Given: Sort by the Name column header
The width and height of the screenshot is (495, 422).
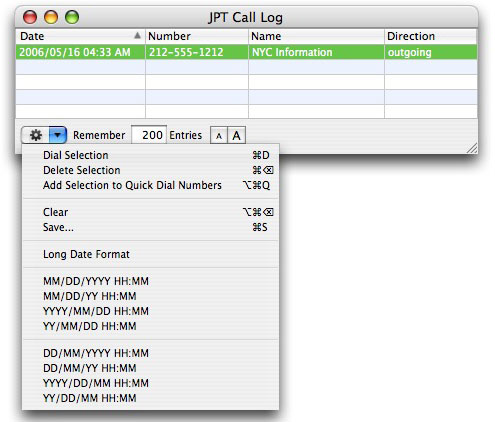Looking at the screenshot, I should pyautogui.click(x=316, y=36).
